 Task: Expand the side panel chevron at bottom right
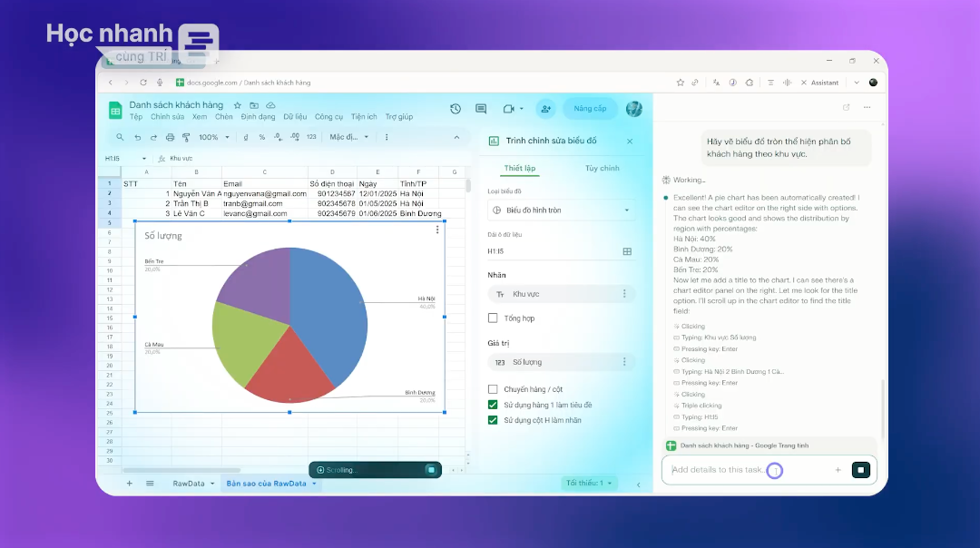pos(638,484)
